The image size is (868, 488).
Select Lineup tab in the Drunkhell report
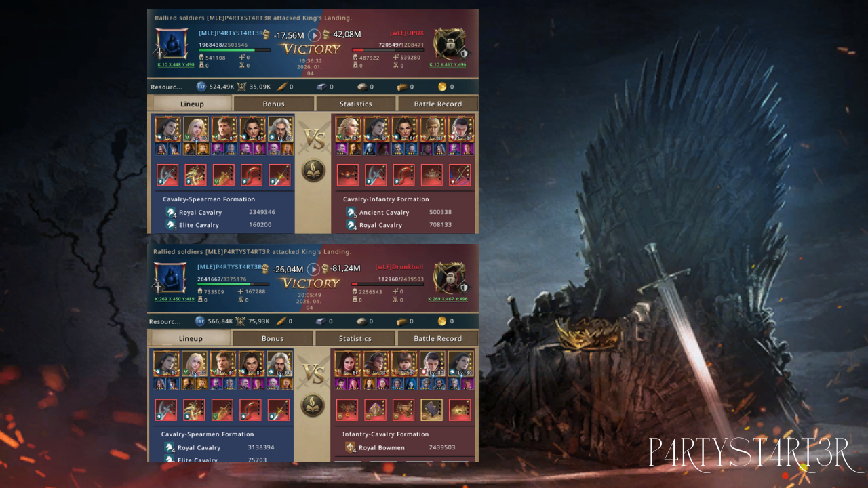click(191, 338)
